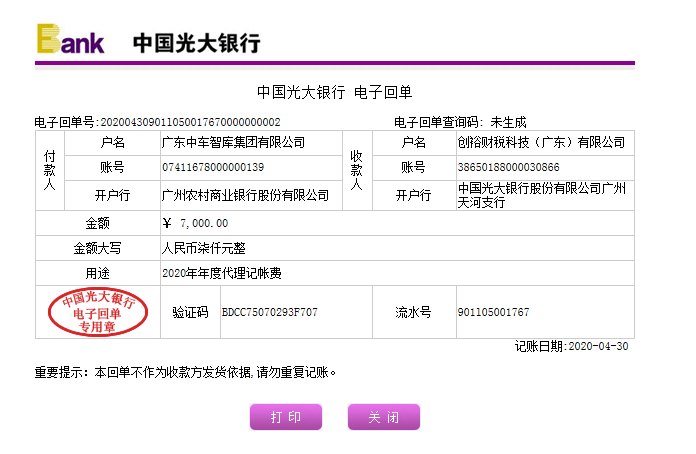
Task: Select payer bank 广州农村商业银行股份有限公司
Action: click(245, 195)
